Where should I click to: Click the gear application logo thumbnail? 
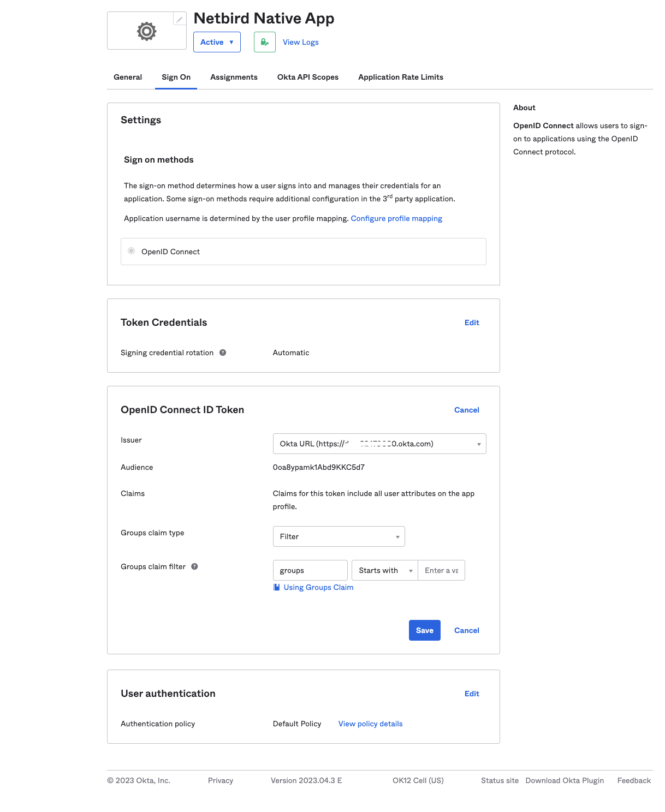click(x=146, y=31)
